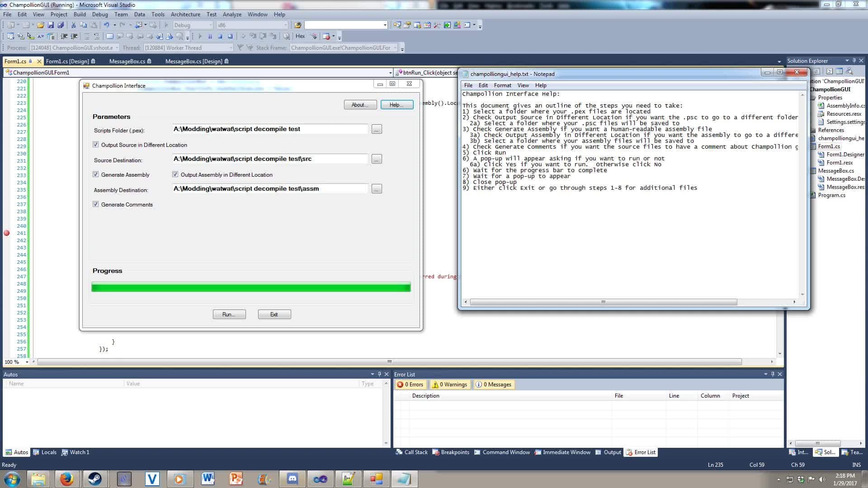Switch to the Form1.cs [Design] tab
The height and width of the screenshot is (488, 868).
67,61
